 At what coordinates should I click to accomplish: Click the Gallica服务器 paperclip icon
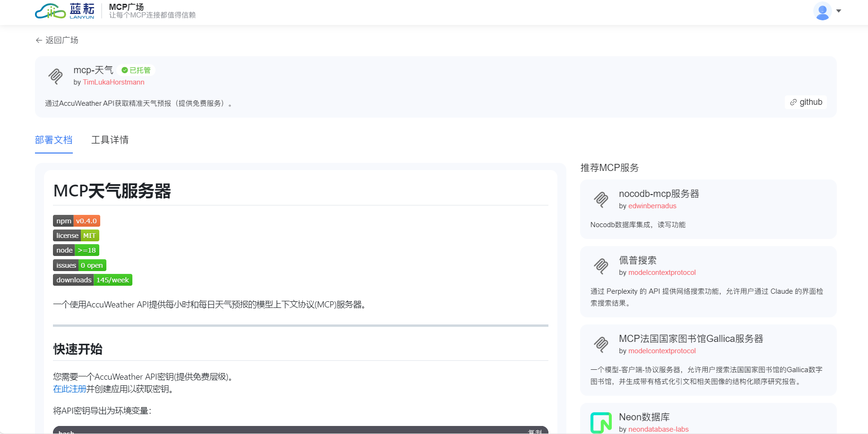click(x=601, y=345)
